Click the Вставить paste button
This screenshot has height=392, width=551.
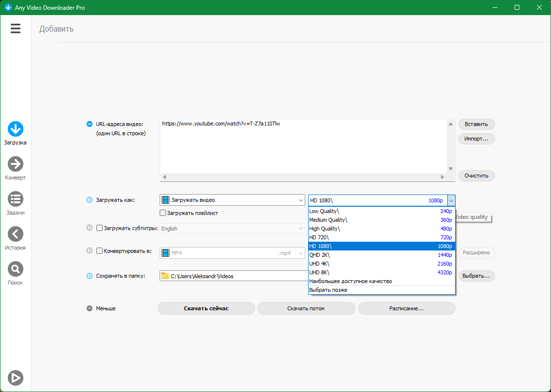pos(476,124)
